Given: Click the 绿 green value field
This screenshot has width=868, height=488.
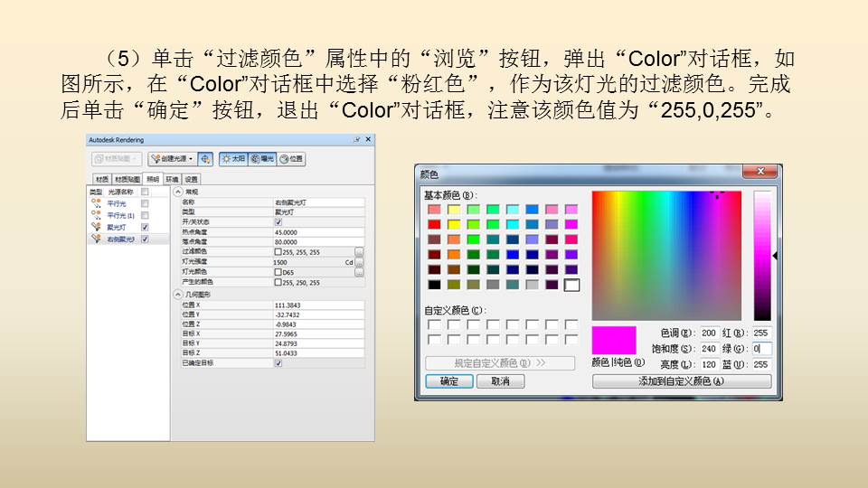Looking at the screenshot, I should 761,349.
